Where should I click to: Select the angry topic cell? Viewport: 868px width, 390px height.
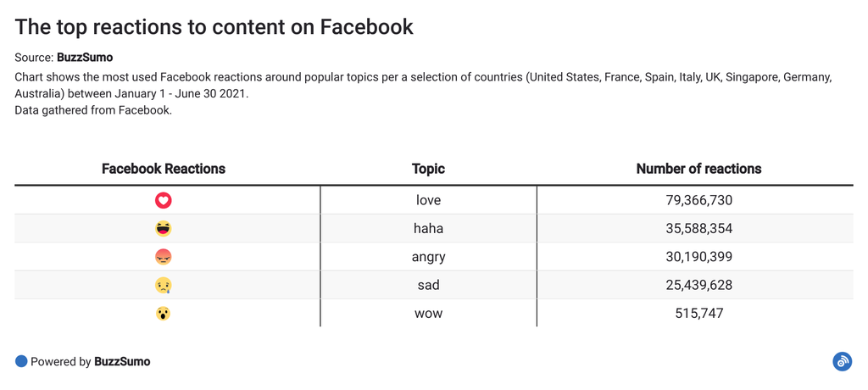[428, 257]
